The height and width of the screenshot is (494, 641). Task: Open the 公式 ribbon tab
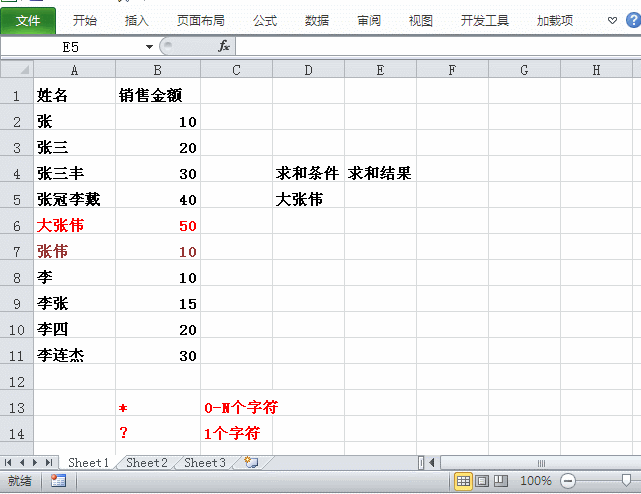[x=265, y=20]
